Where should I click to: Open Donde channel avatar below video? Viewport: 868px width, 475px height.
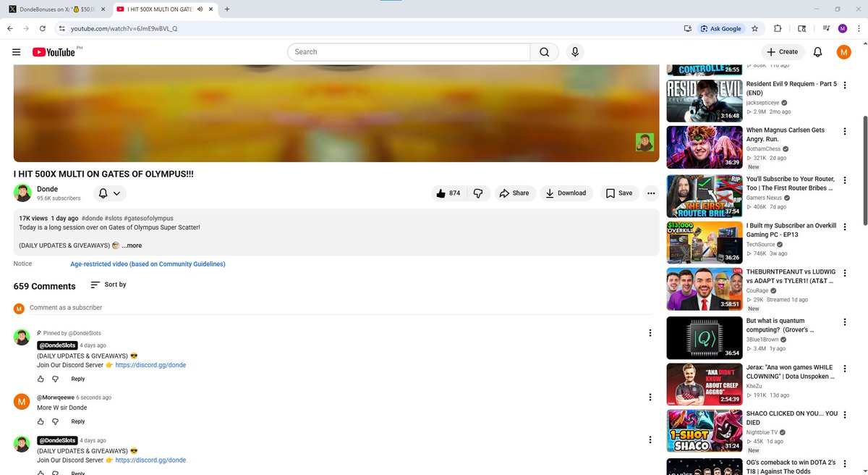pos(22,193)
